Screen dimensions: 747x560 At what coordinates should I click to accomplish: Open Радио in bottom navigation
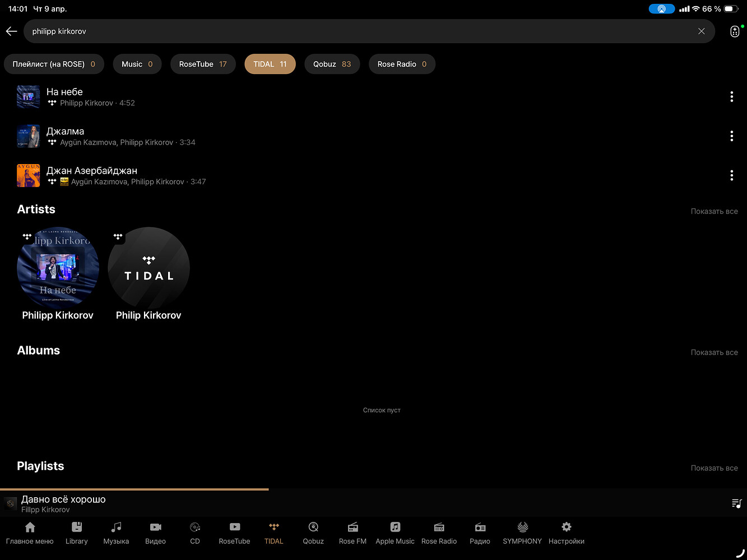[x=480, y=533]
